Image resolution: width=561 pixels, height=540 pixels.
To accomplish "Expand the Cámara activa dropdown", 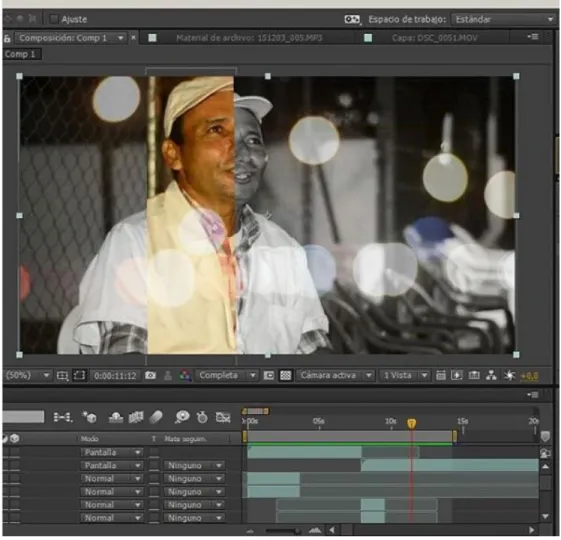I will coord(335,375).
